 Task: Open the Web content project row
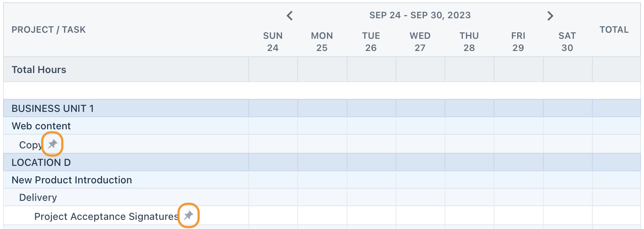(x=41, y=126)
